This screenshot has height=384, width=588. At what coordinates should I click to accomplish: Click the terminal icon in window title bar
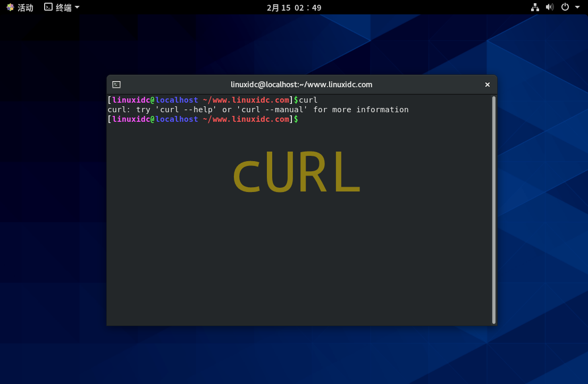pos(115,84)
